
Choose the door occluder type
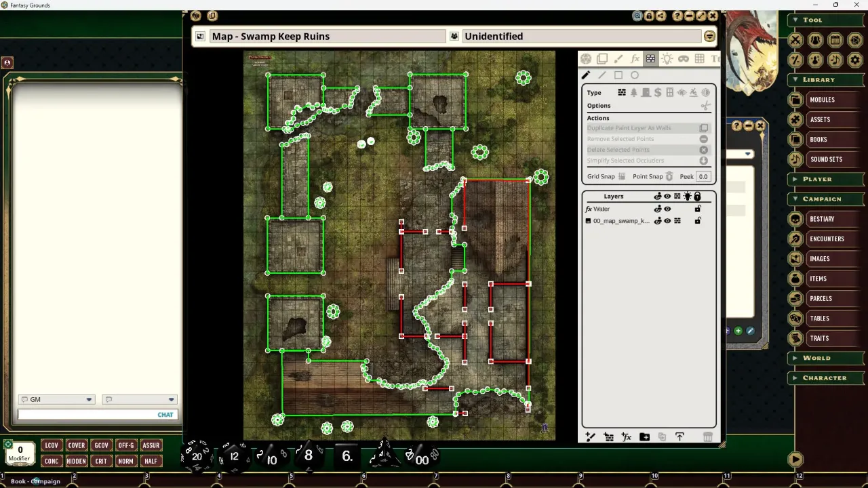[x=646, y=92]
